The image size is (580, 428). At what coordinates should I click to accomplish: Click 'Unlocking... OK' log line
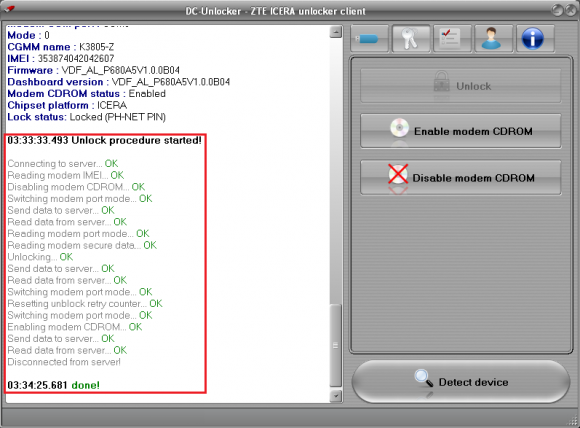click(x=40, y=257)
